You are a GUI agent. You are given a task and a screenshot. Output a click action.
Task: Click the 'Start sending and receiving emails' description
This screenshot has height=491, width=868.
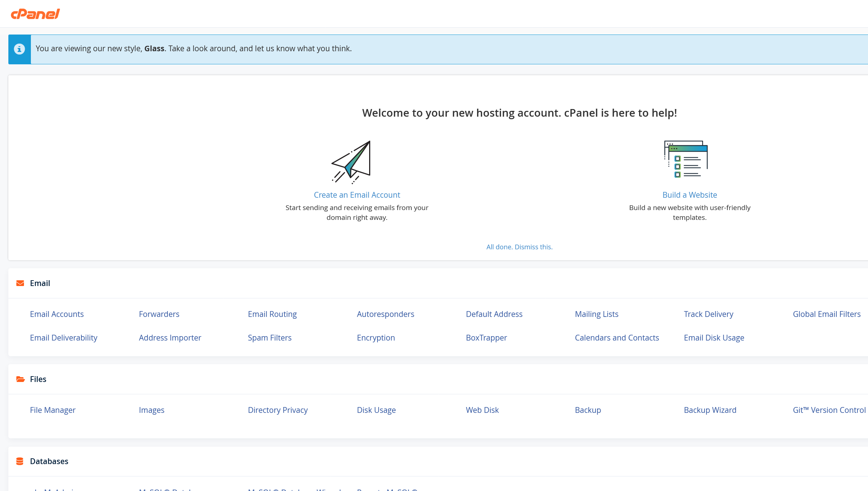tap(357, 213)
